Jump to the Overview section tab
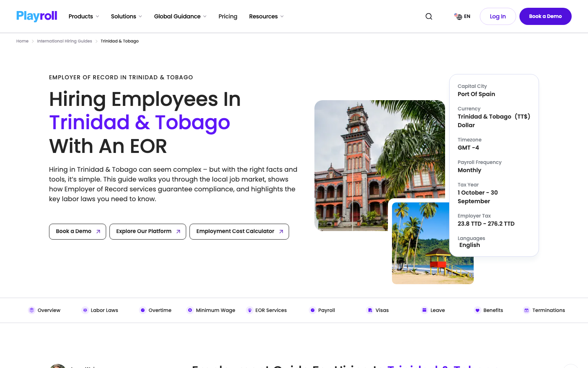 45,310
